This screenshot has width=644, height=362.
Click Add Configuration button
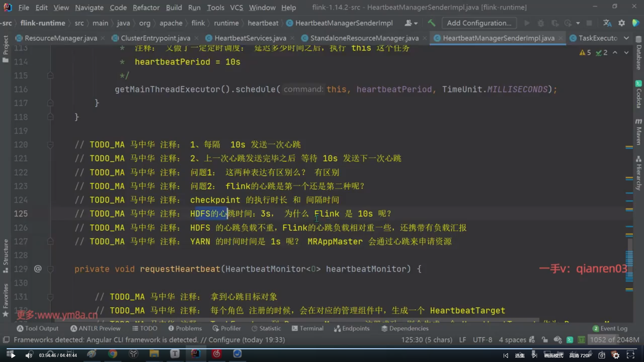(x=479, y=23)
